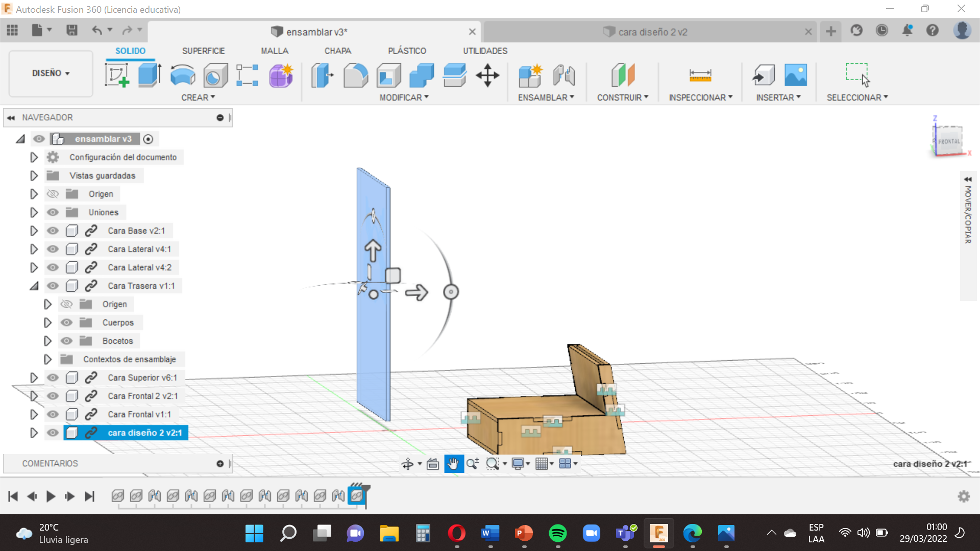Toggle visibility of cara diseño 2 v2:1
The image size is (980, 551).
tap(53, 433)
